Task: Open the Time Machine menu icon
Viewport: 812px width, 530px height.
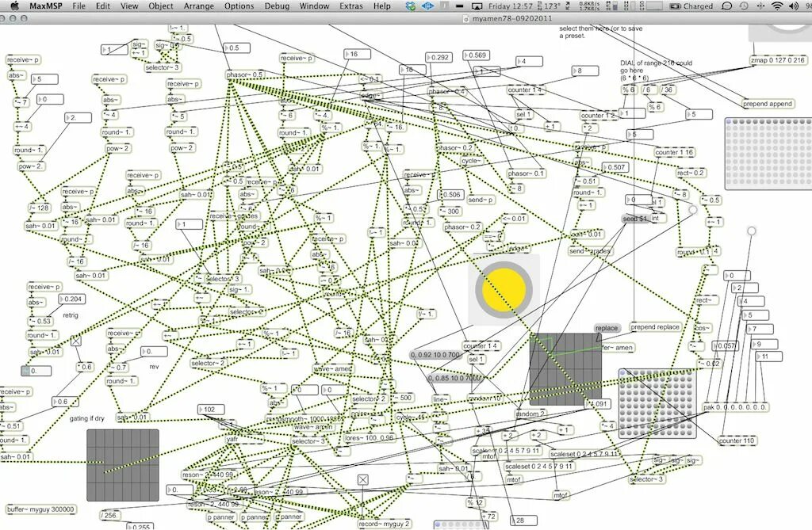Action: pos(744,6)
